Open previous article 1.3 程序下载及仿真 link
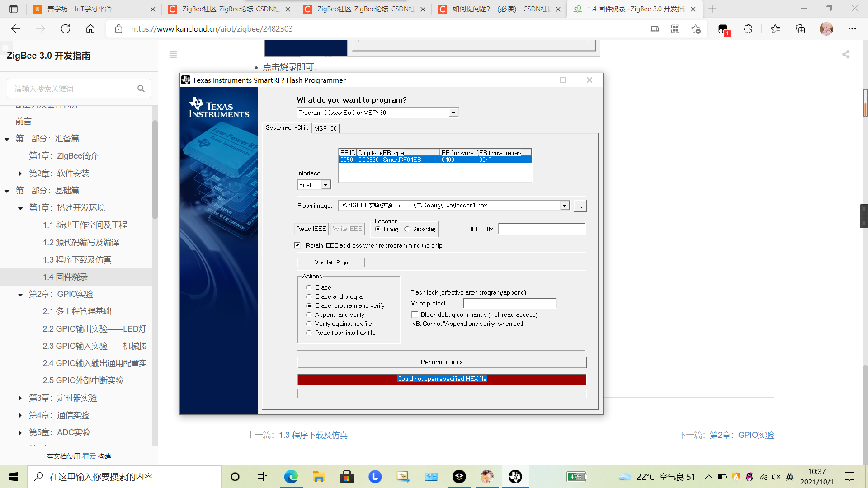868x488 pixels. (313, 435)
